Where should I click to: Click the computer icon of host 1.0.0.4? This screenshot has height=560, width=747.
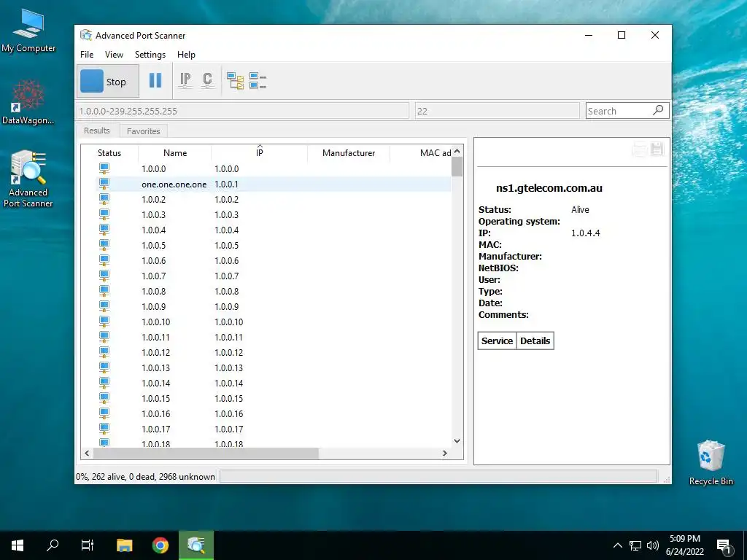coord(104,230)
